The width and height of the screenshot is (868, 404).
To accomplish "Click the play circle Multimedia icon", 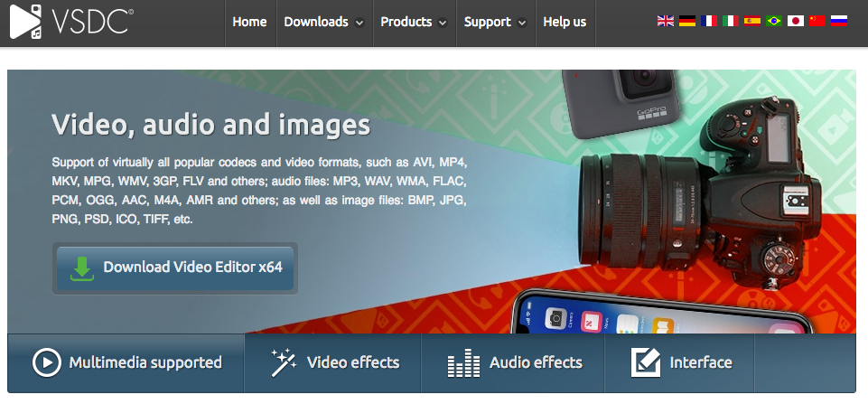I will [46, 363].
